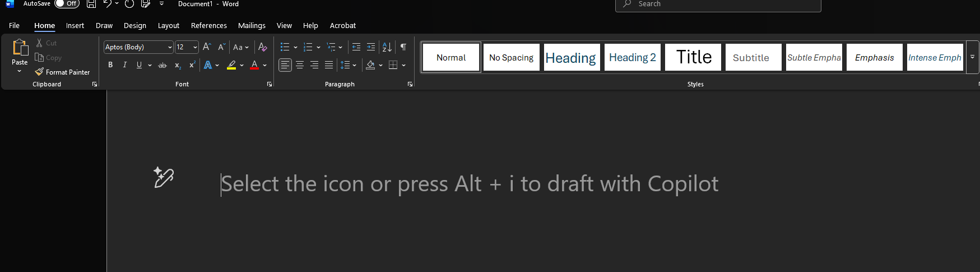Click into the Search box

[718, 4]
